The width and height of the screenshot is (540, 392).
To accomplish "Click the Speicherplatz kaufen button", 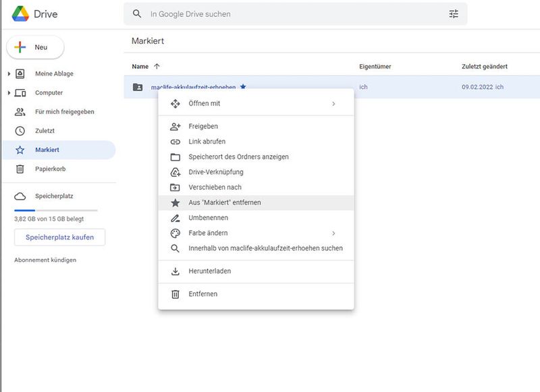I will 59,237.
